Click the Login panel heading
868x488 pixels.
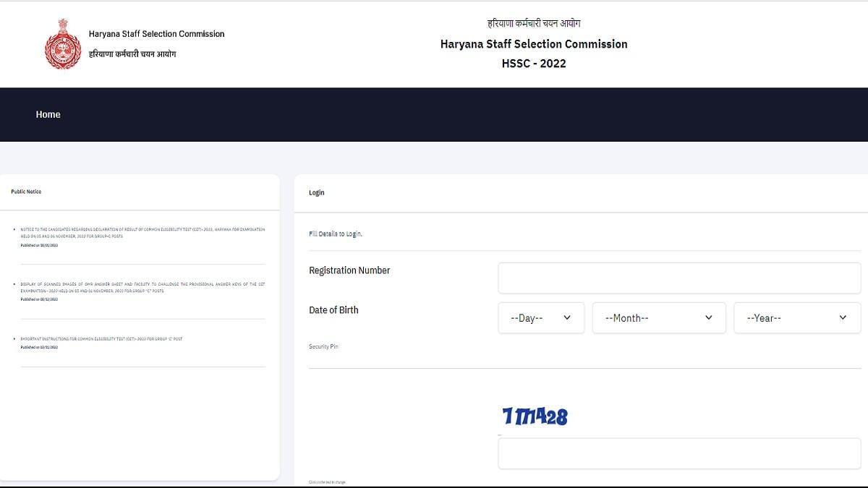click(x=317, y=193)
